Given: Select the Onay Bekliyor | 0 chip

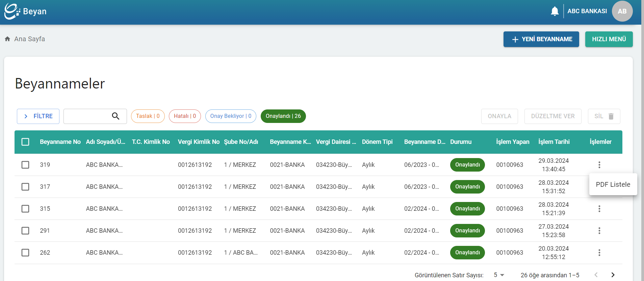Looking at the screenshot, I should coord(231,116).
